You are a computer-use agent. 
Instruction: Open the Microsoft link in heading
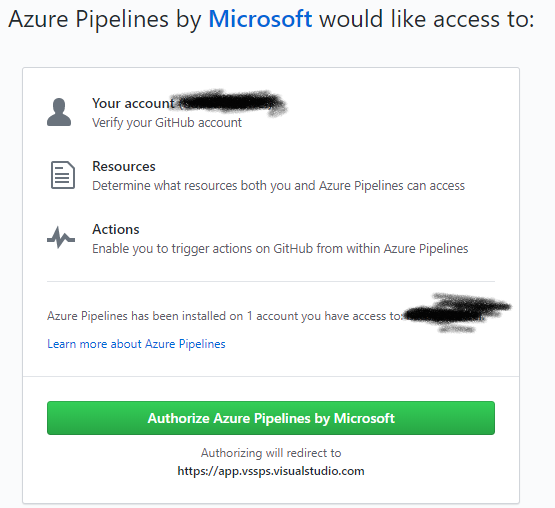pyautogui.click(x=260, y=19)
